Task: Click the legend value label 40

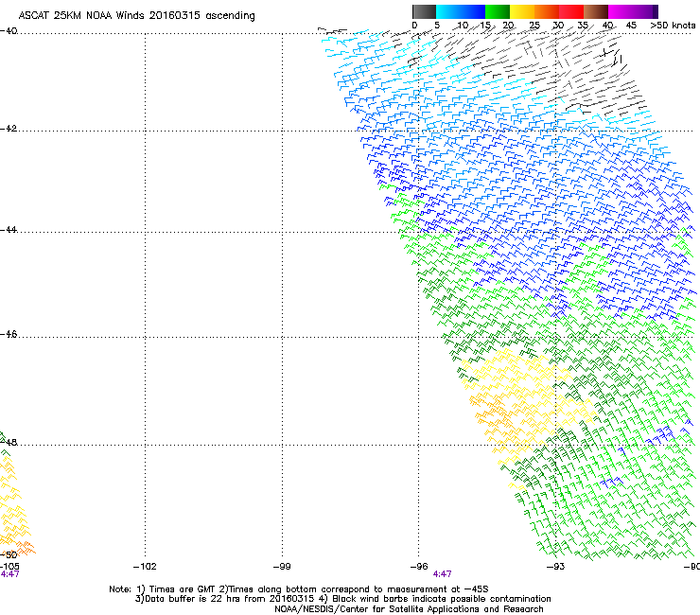Action: tap(607, 26)
